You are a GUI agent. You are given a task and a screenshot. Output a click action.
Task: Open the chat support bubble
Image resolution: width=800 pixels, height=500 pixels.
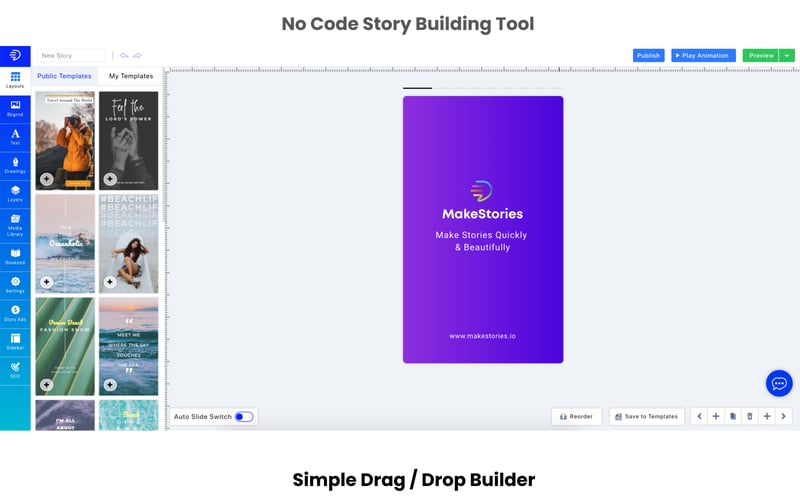779,383
